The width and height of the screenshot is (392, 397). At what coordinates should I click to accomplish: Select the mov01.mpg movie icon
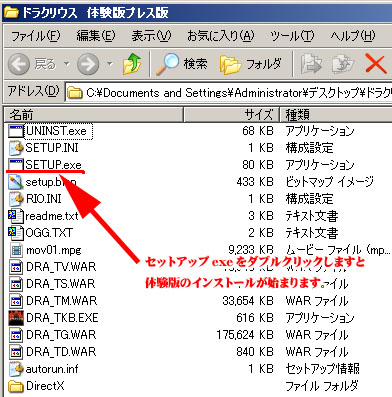(16, 250)
